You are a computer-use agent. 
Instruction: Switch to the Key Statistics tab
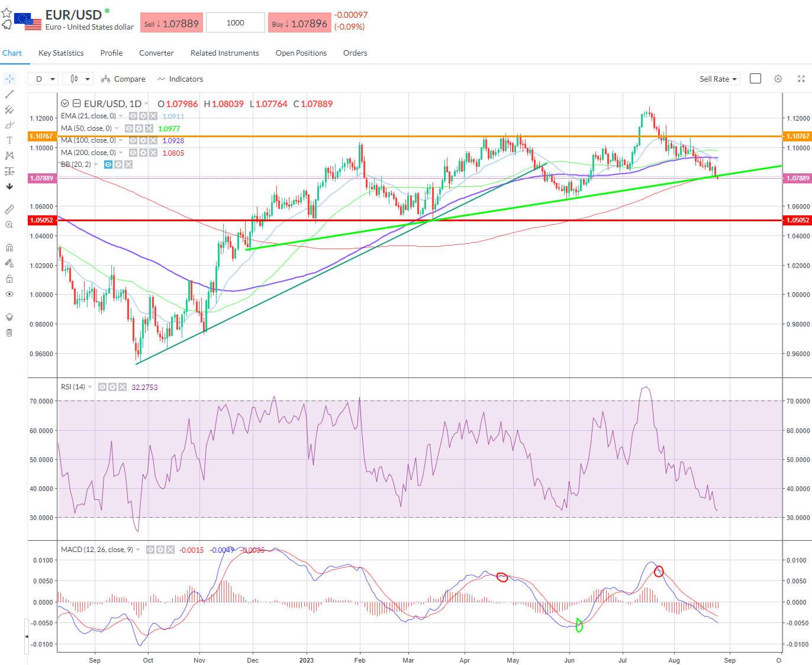[x=60, y=53]
